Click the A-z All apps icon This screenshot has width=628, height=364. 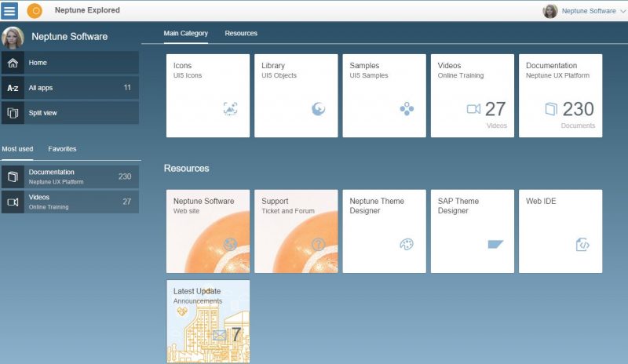pyautogui.click(x=13, y=88)
